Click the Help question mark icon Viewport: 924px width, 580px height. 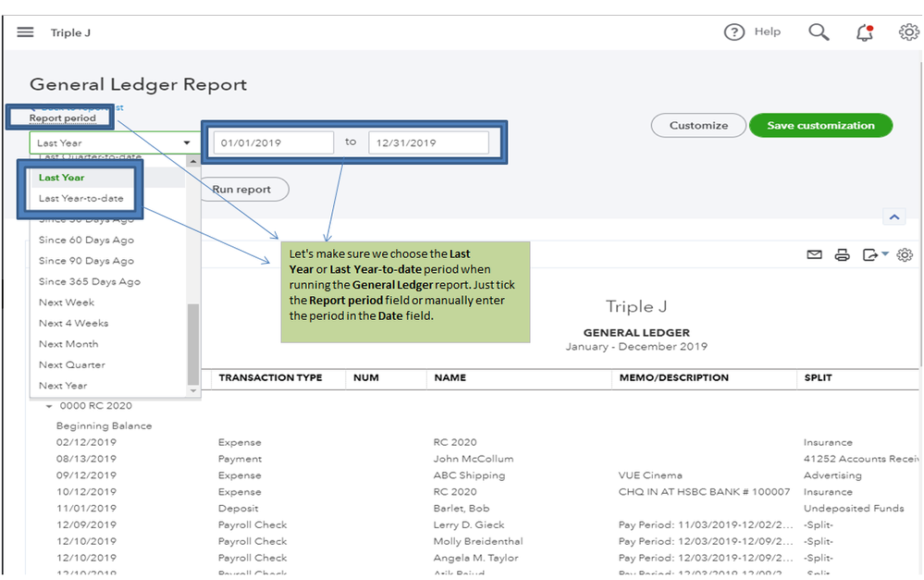pyautogui.click(x=733, y=32)
